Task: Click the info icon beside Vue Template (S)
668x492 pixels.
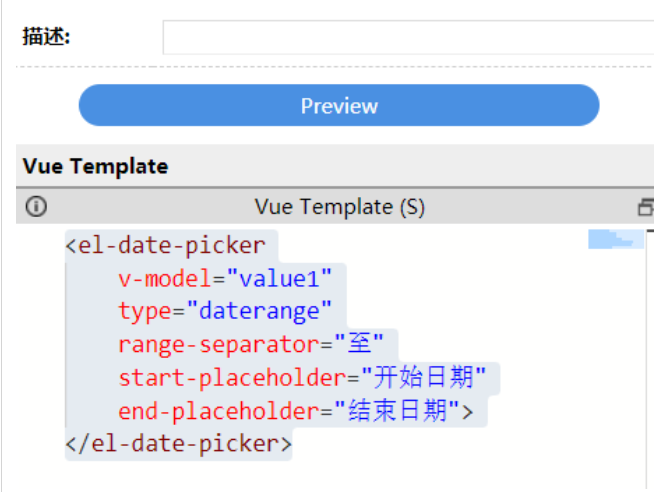Action: tap(36, 207)
